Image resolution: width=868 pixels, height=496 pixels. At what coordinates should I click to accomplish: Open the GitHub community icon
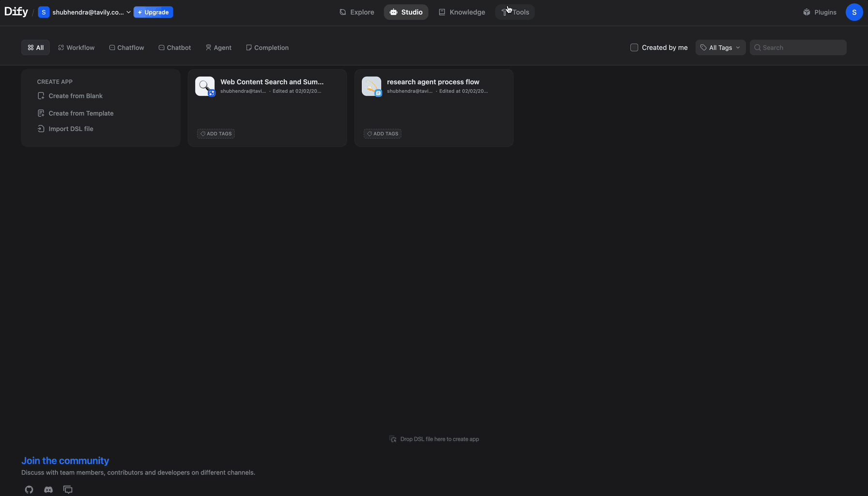[x=29, y=490]
